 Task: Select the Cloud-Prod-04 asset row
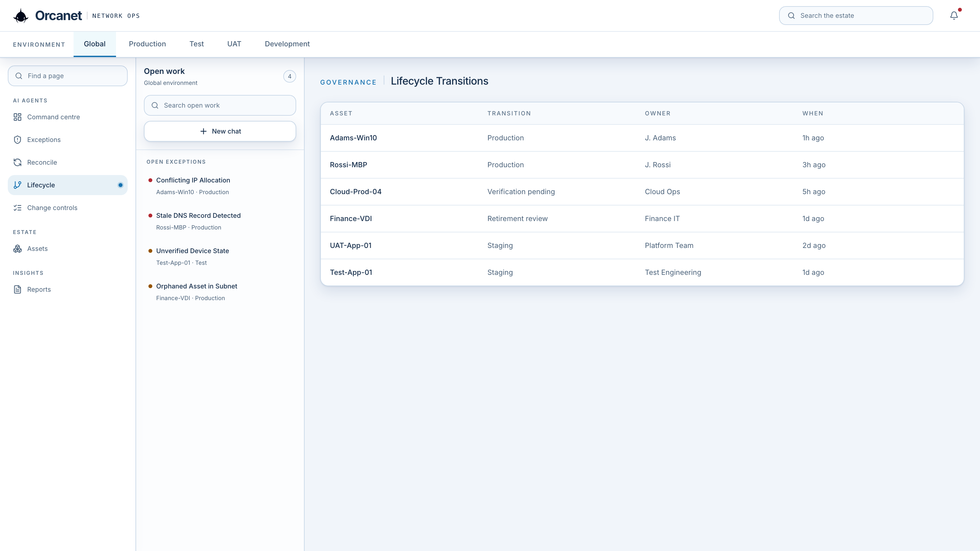click(642, 192)
